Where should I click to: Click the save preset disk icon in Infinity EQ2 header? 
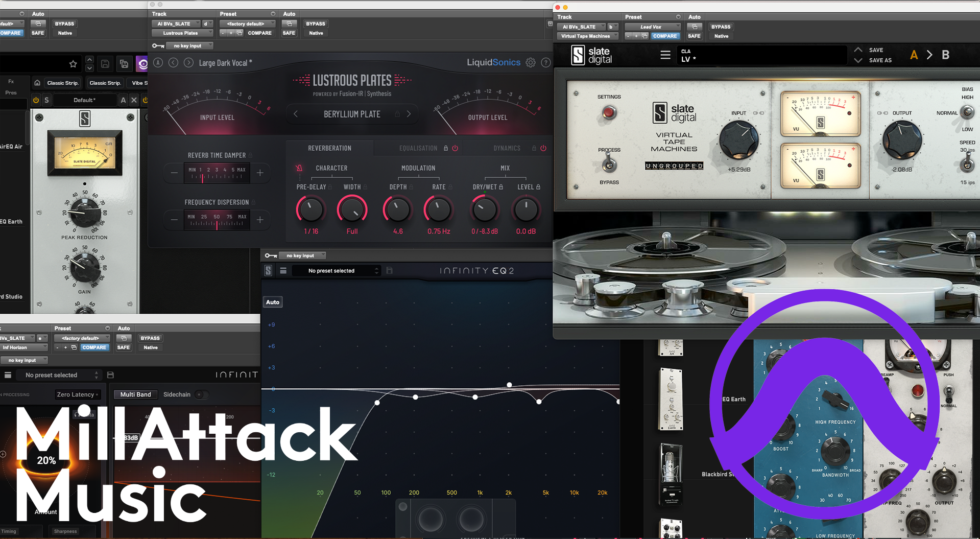(390, 270)
